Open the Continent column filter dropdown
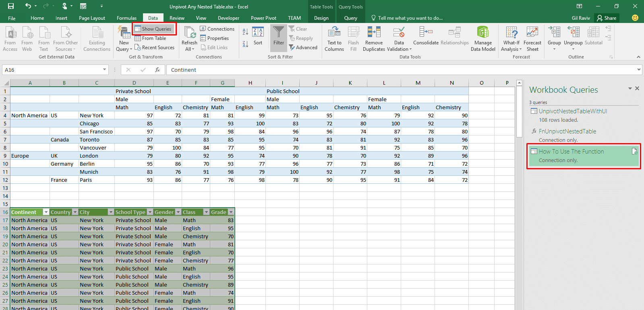 [46, 212]
